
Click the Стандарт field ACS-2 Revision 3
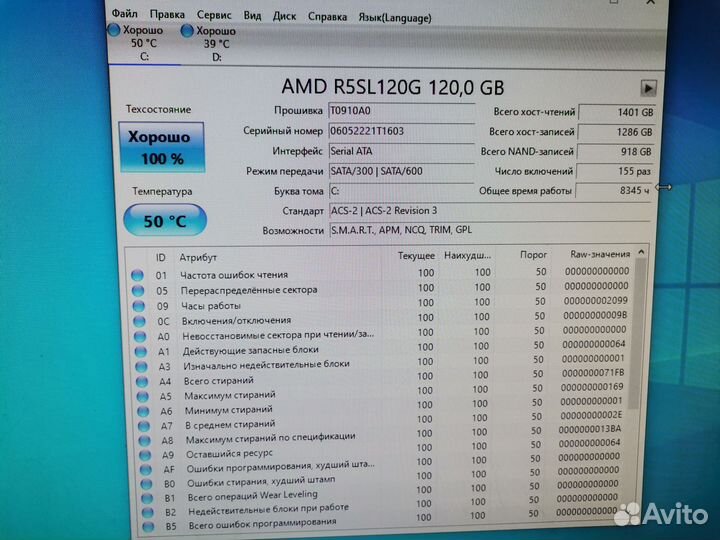point(490,211)
